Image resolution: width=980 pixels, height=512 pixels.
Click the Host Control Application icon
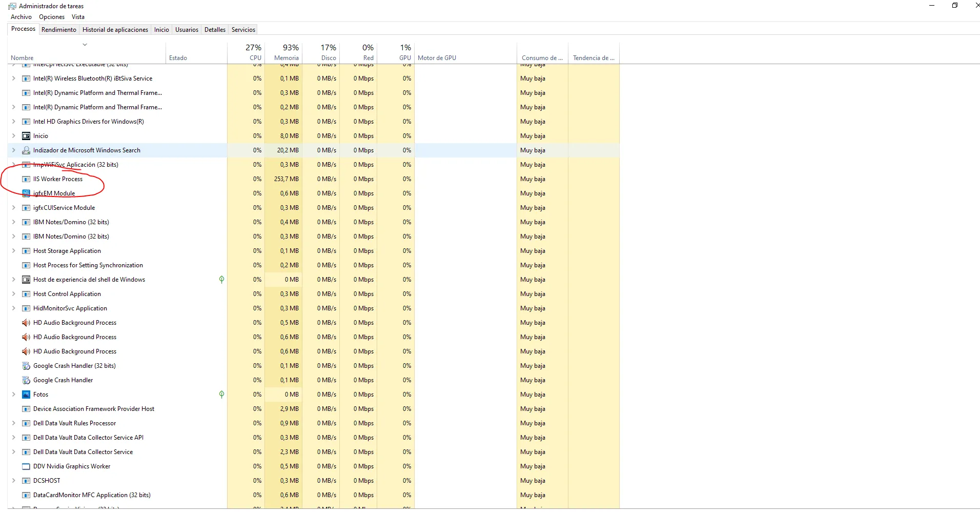click(x=26, y=294)
